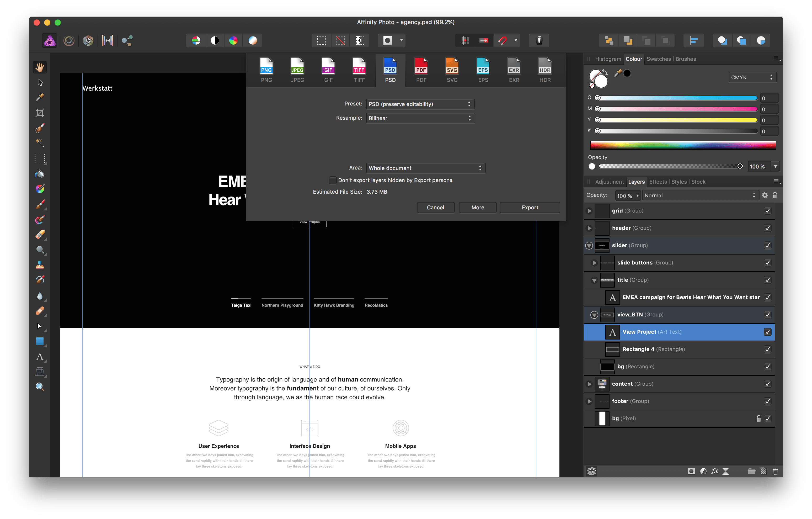Screen dimensions: 812x519
Task: Open the CMYK colour model dropdown
Action: click(752, 77)
